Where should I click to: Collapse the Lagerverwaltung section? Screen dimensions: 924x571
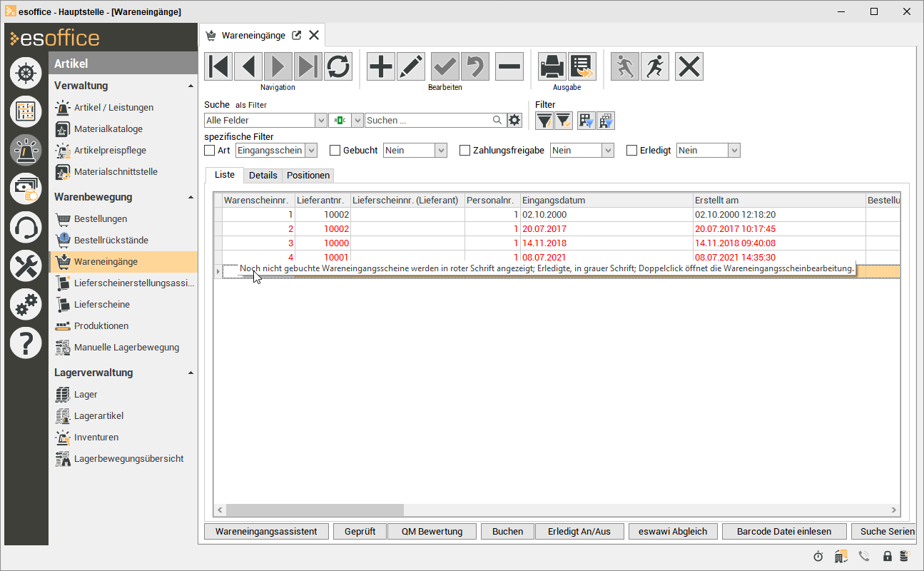point(191,373)
